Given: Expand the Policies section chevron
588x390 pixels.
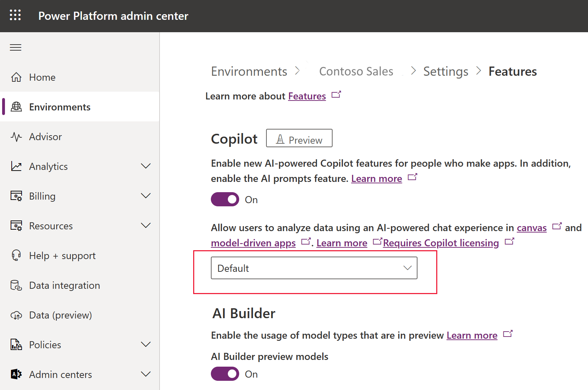Looking at the screenshot, I should point(146,345).
